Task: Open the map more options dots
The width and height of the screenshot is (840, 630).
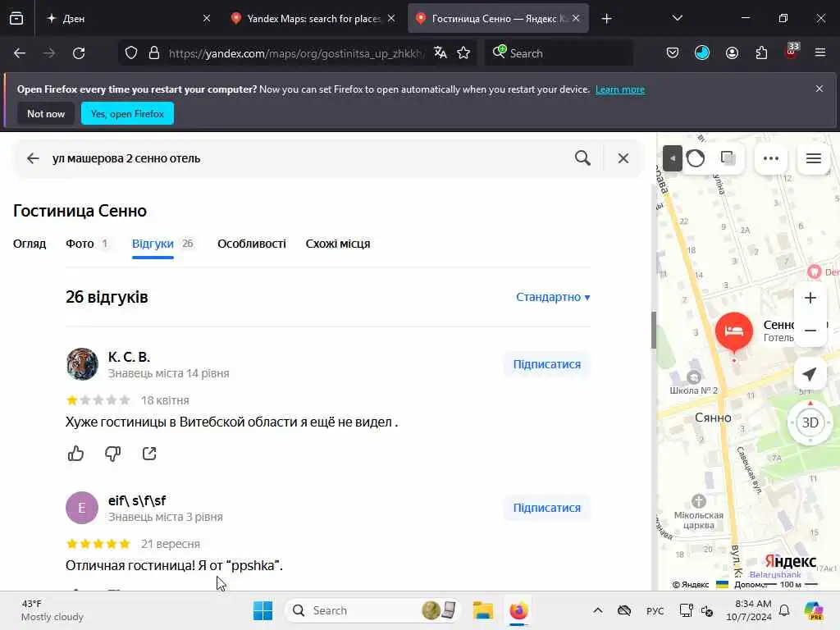Action: coord(771,158)
